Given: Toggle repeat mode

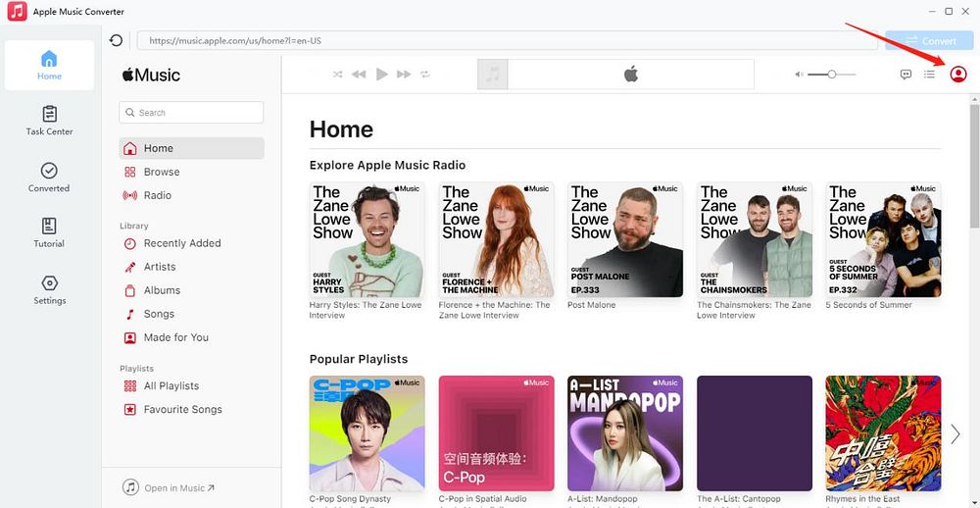Looking at the screenshot, I should 425,75.
